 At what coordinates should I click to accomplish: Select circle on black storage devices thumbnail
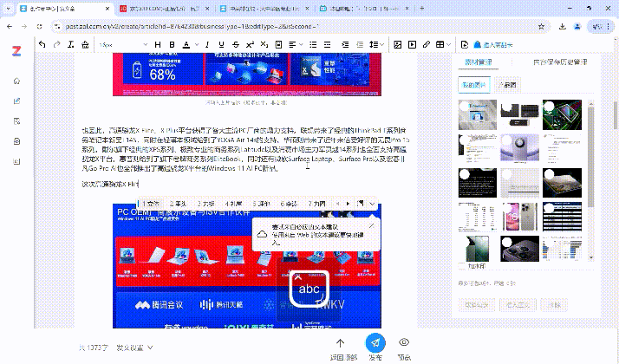(x=507, y=106)
